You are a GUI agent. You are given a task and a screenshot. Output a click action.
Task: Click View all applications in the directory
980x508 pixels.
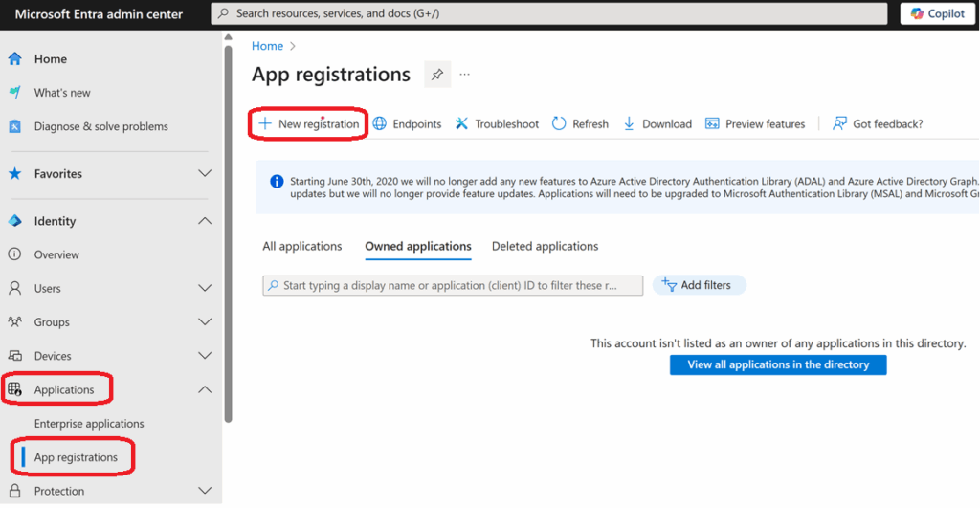click(x=778, y=364)
